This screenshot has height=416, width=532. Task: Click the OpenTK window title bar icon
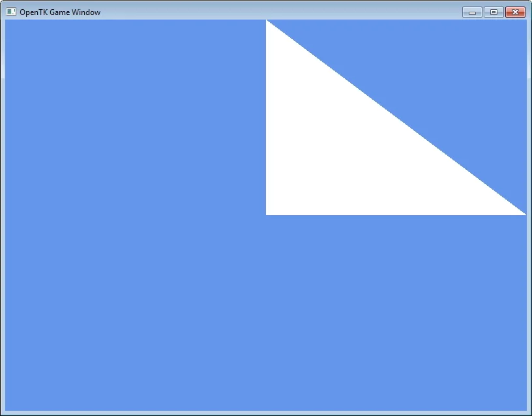(x=11, y=12)
